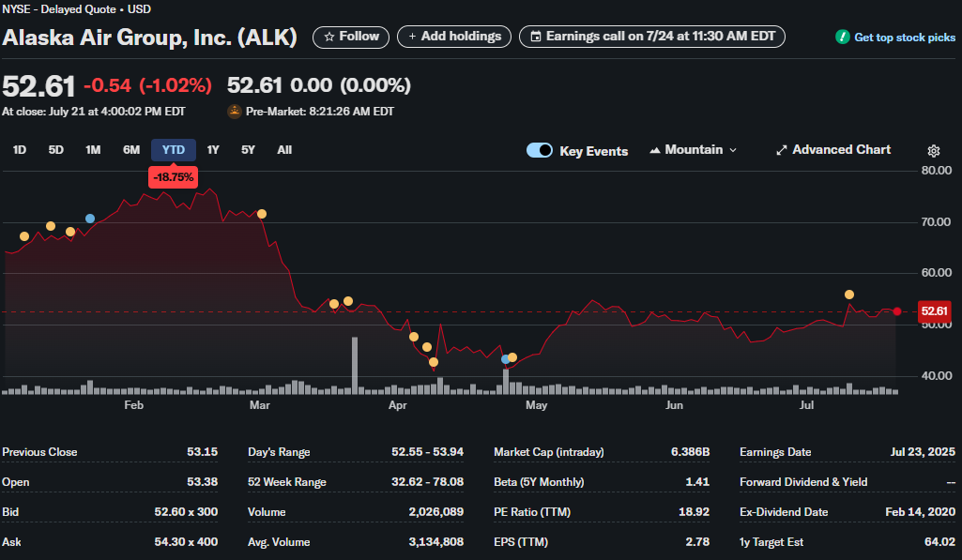Click Avg. Volume value 3,134,808

436,542
